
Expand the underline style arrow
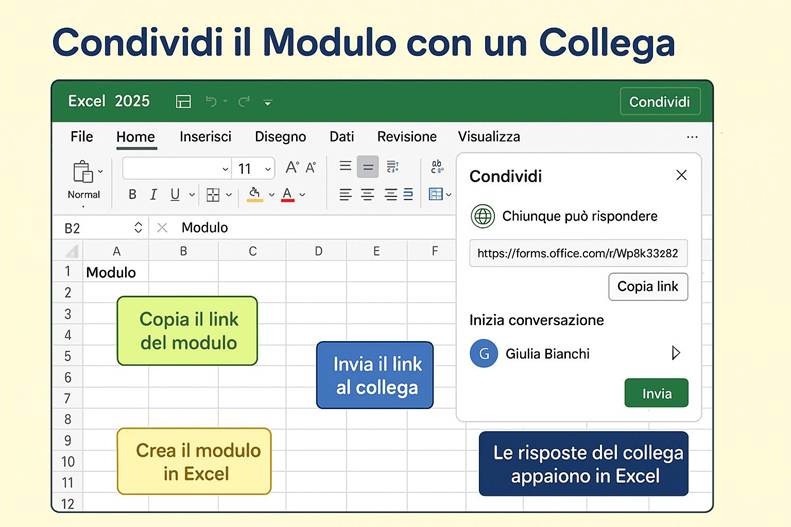192,195
